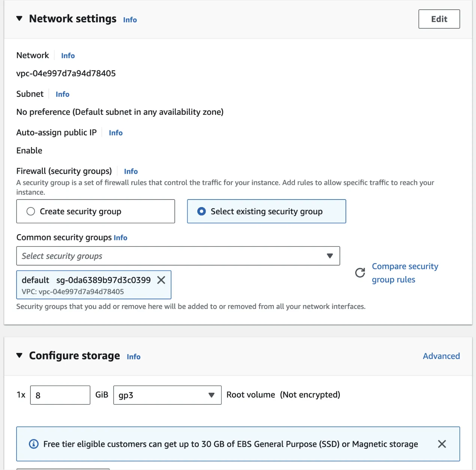Select the Create security group option

click(30, 211)
